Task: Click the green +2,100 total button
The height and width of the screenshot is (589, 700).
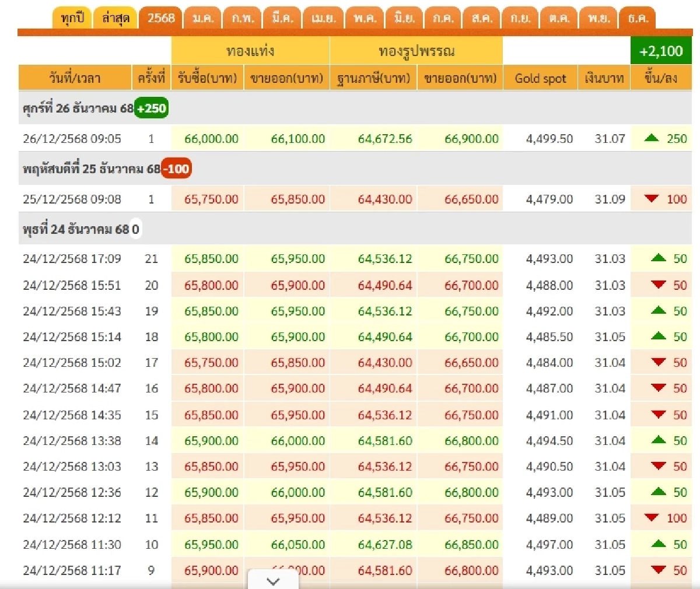Action: point(661,51)
